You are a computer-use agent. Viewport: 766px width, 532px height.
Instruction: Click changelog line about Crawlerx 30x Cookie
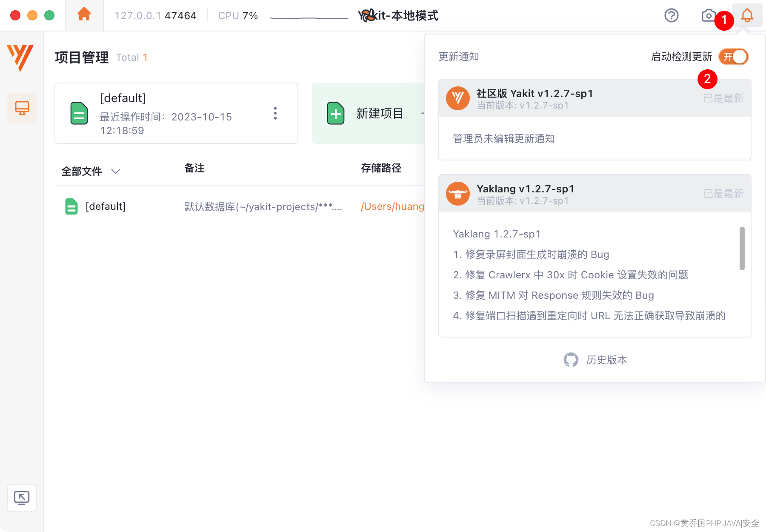[571, 275]
